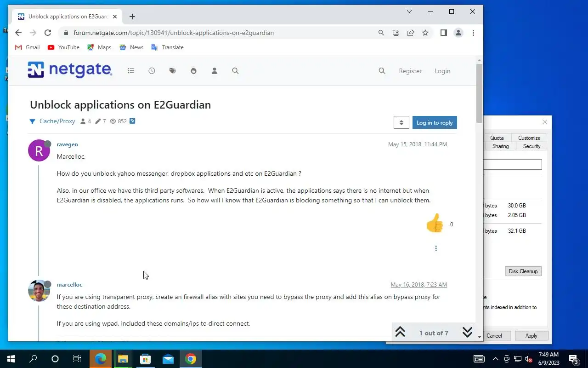Click the 1 out of 7 post indicator
The width and height of the screenshot is (588, 368).
tap(434, 333)
